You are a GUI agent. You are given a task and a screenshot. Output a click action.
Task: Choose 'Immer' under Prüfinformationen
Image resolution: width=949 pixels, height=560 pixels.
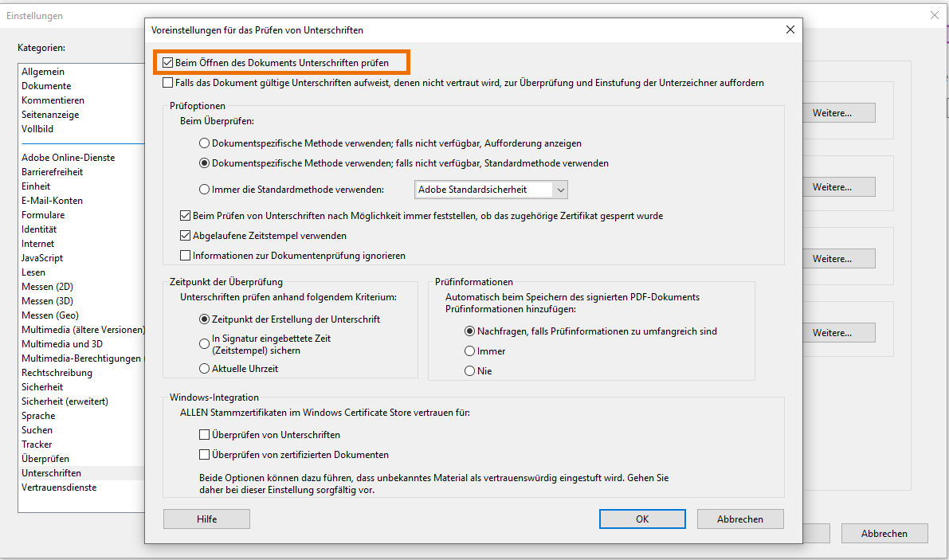[470, 351]
